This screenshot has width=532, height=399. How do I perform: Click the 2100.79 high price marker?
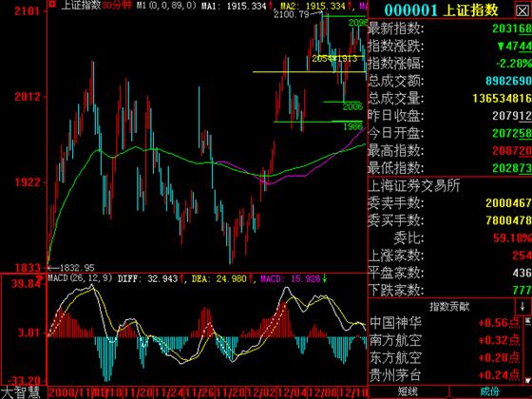(292, 14)
